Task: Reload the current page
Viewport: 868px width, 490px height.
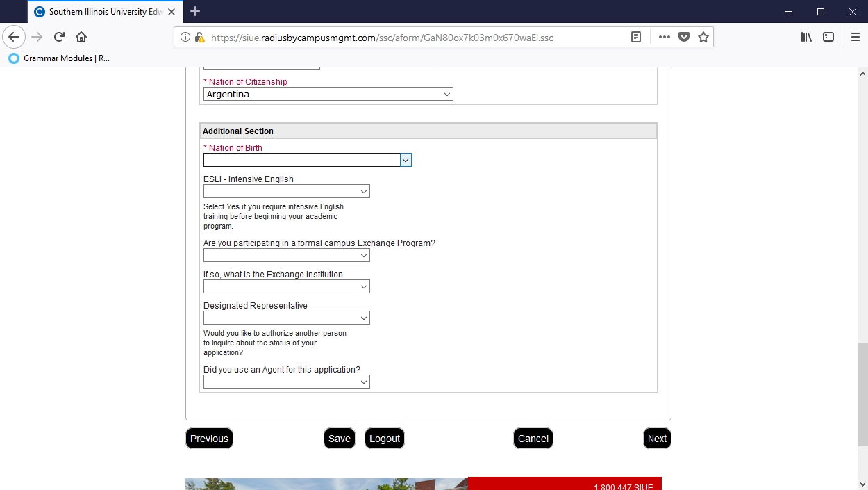Action: point(59,38)
